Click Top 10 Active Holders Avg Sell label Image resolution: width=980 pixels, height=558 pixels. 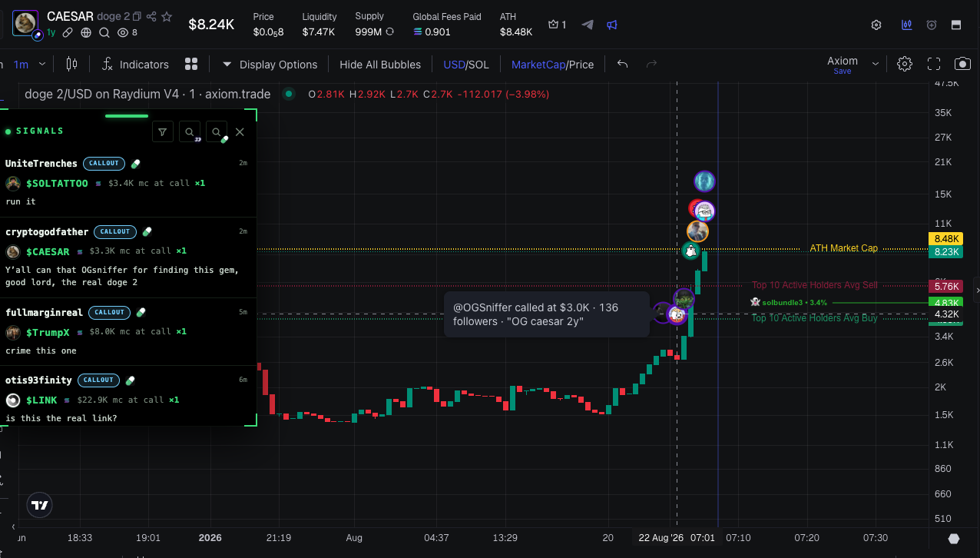(814, 285)
